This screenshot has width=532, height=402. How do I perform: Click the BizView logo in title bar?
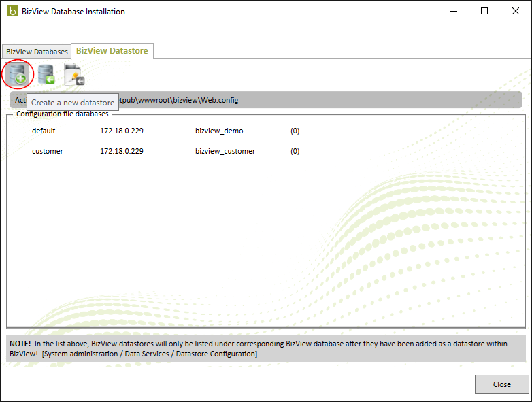click(x=13, y=11)
